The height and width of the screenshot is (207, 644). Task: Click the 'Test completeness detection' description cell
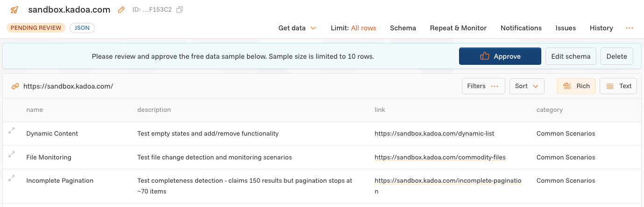tap(245, 186)
